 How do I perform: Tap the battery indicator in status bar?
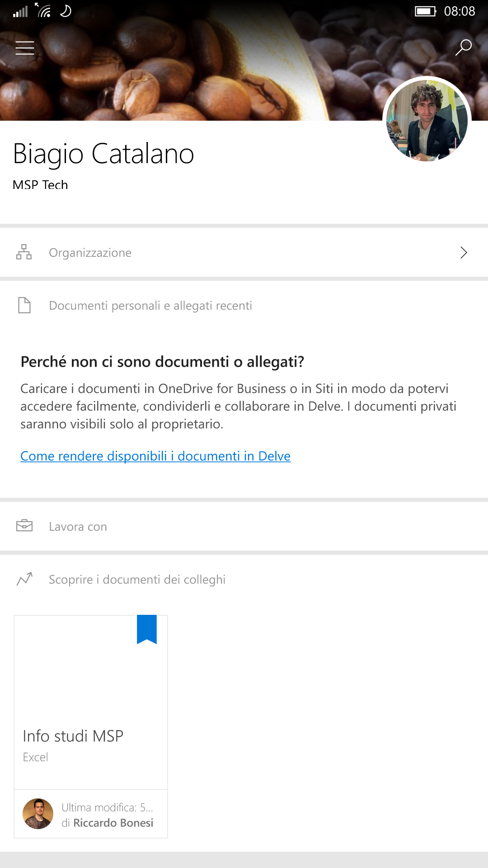[x=426, y=11]
